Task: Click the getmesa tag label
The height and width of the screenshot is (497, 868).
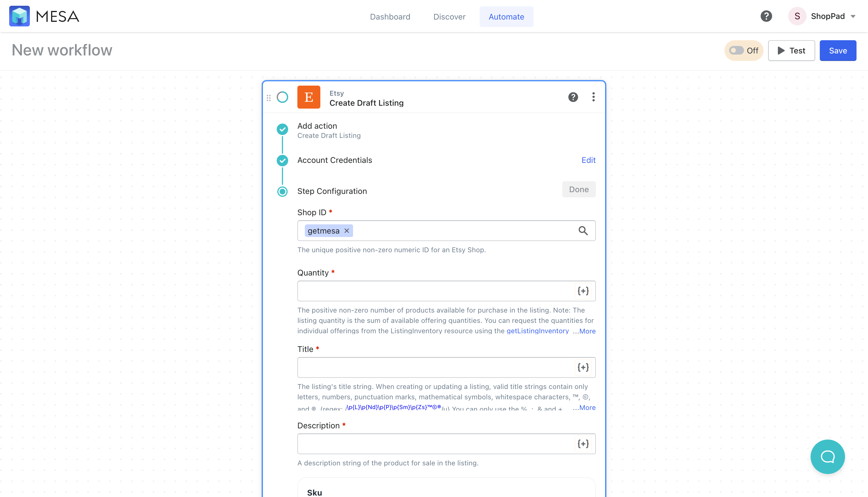Action: tap(323, 231)
